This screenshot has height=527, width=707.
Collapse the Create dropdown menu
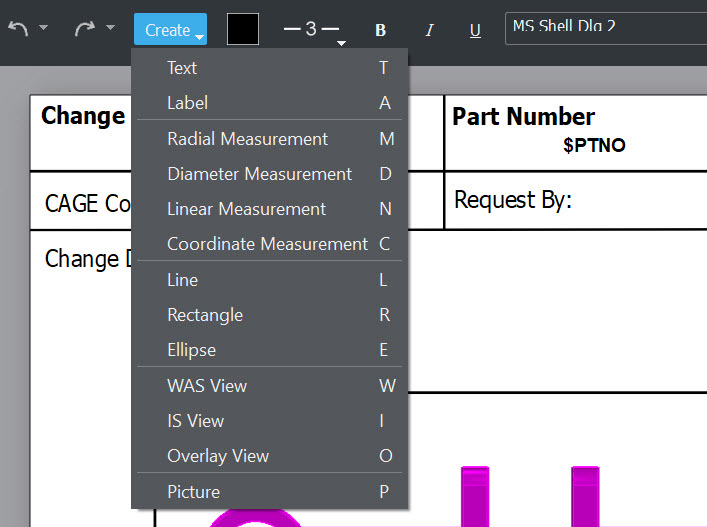(x=170, y=30)
